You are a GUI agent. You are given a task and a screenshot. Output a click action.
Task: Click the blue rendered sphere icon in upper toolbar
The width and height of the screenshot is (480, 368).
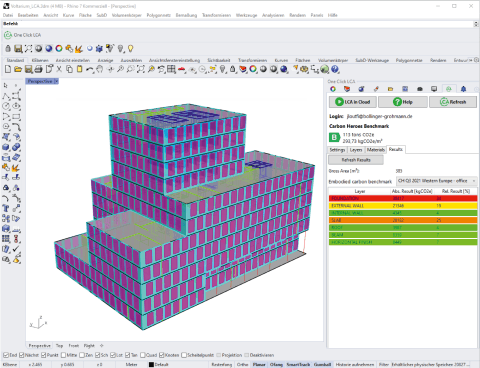click(x=49, y=49)
